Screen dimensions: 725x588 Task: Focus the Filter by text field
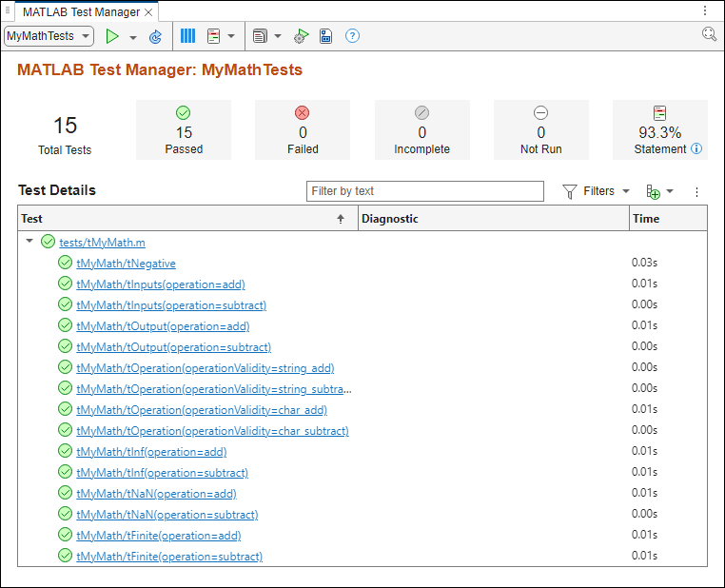[425, 191]
